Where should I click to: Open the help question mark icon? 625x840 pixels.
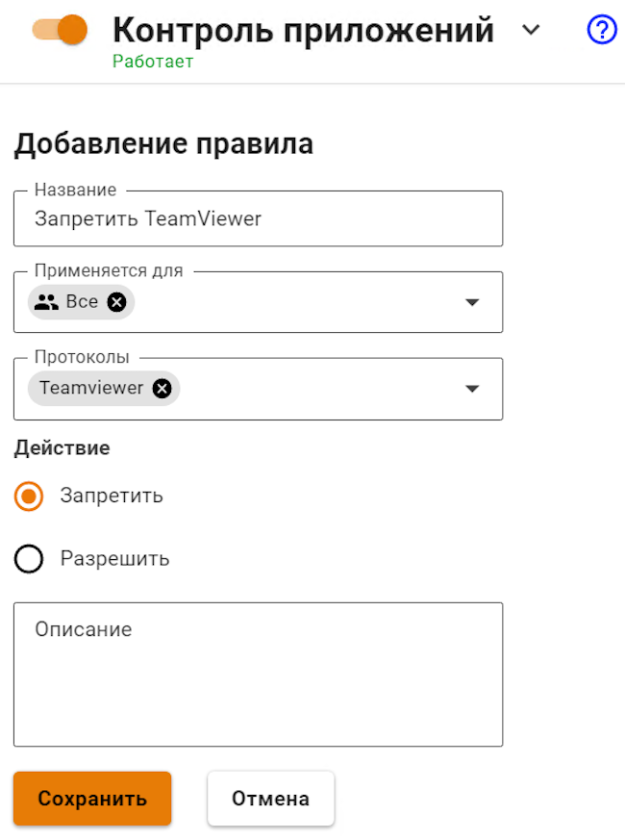pyautogui.click(x=601, y=31)
